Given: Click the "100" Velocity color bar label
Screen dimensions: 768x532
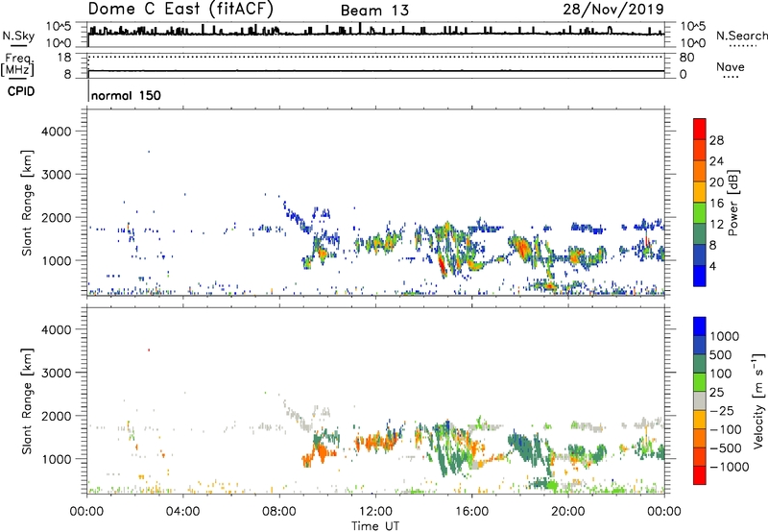Looking at the screenshot, I should [720, 374].
